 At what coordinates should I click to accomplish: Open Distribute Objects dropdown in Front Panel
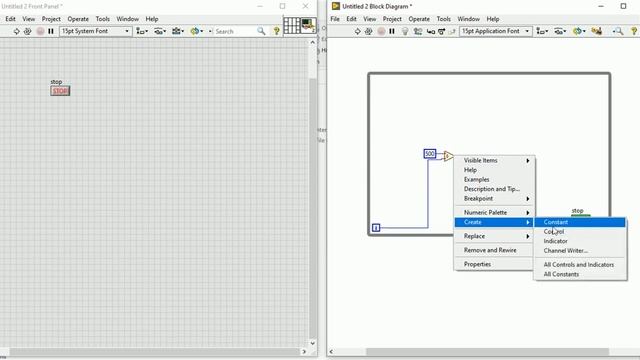tap(160, 31)
